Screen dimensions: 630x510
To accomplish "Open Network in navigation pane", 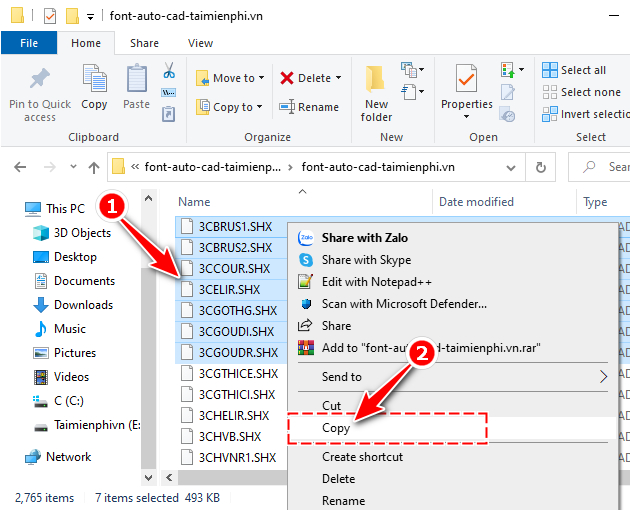I will coord(58,457).
